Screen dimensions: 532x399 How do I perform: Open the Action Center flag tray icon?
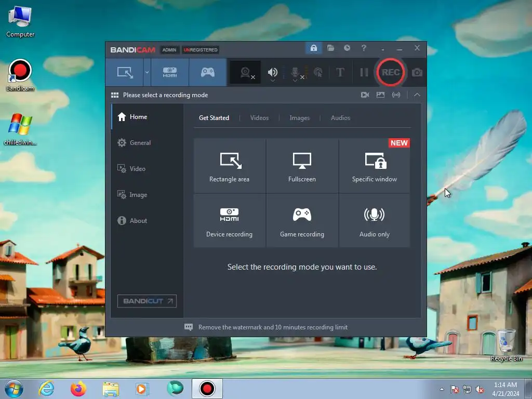coord(454,390)
